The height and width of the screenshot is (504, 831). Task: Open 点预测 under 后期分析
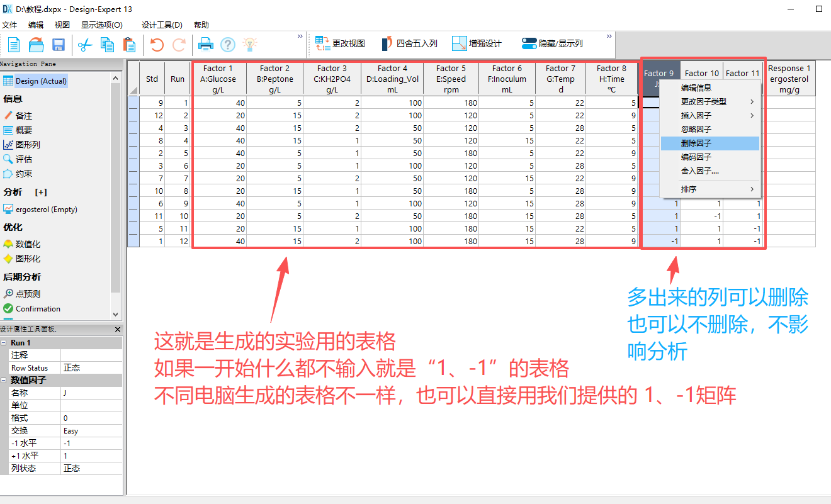click(x=29, y=293)
